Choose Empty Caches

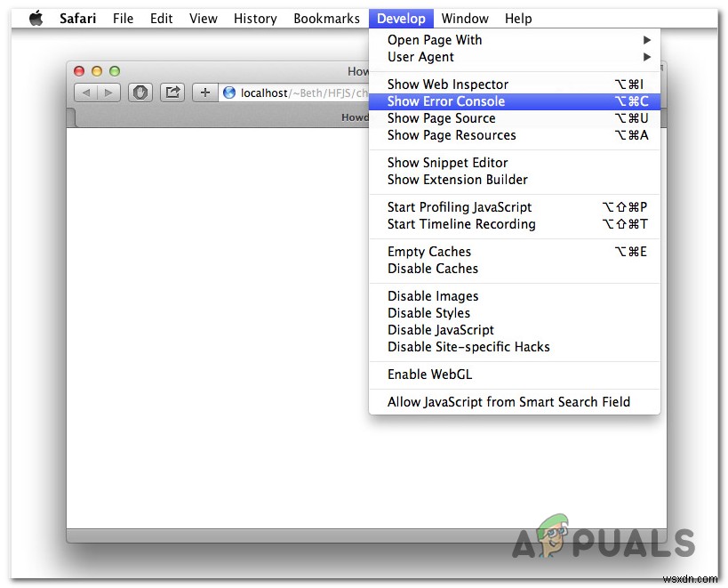pos(429,252)
